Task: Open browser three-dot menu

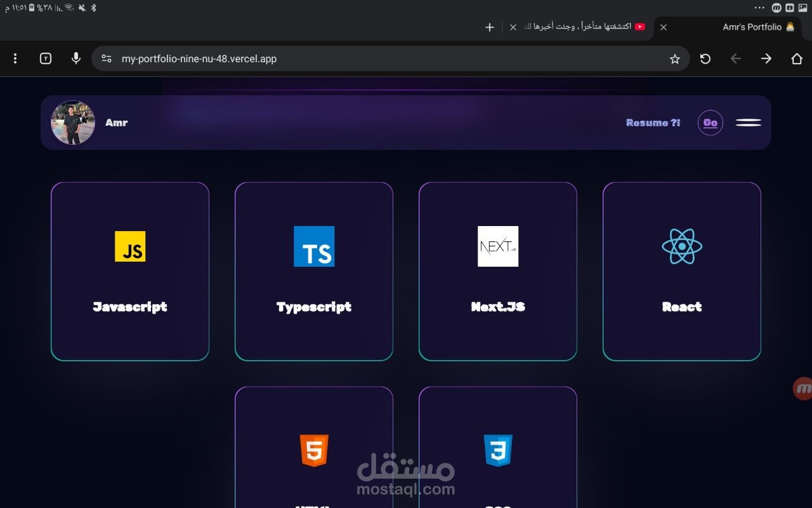Action: pyautogui.click(x=15, y=58)
